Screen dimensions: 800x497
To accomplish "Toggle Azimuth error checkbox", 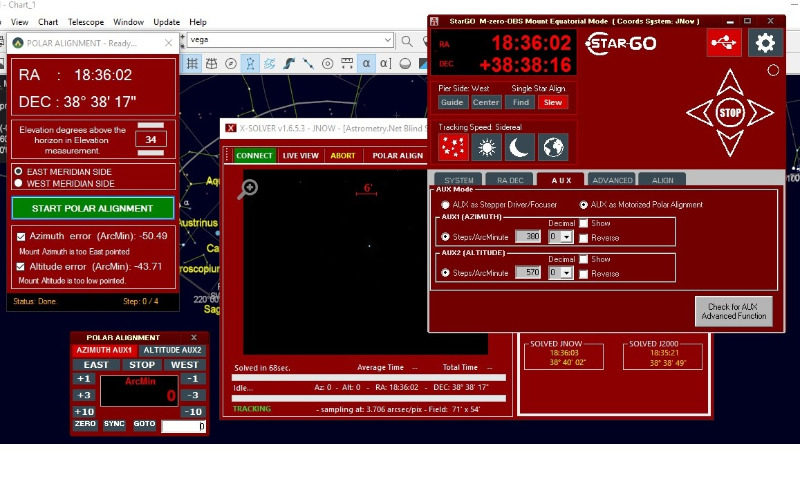I will pos(21,236).
